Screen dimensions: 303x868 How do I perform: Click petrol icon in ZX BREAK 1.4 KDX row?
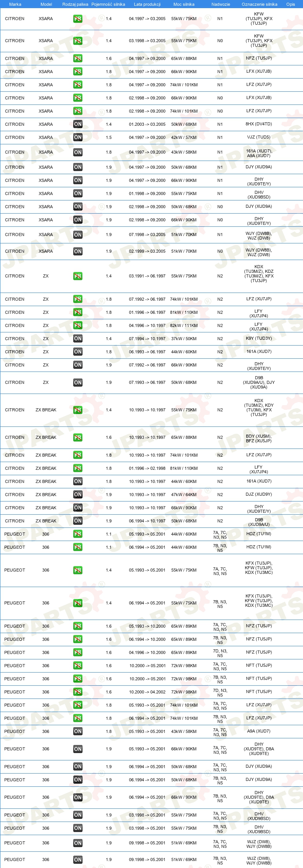[78, 410]
